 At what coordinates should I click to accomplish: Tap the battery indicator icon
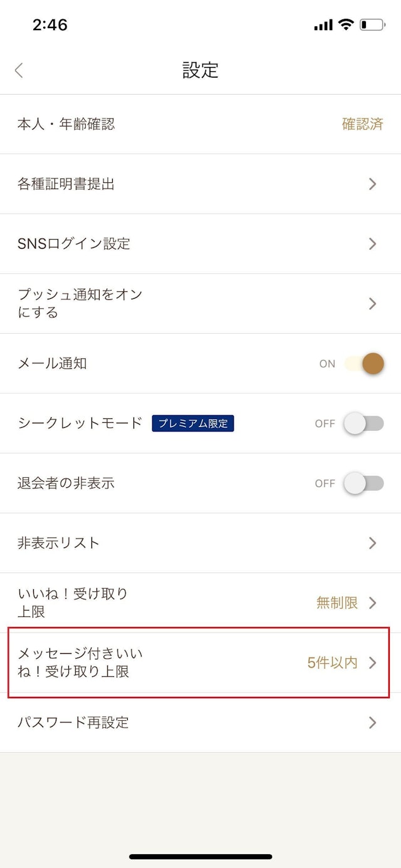[372, 25]
